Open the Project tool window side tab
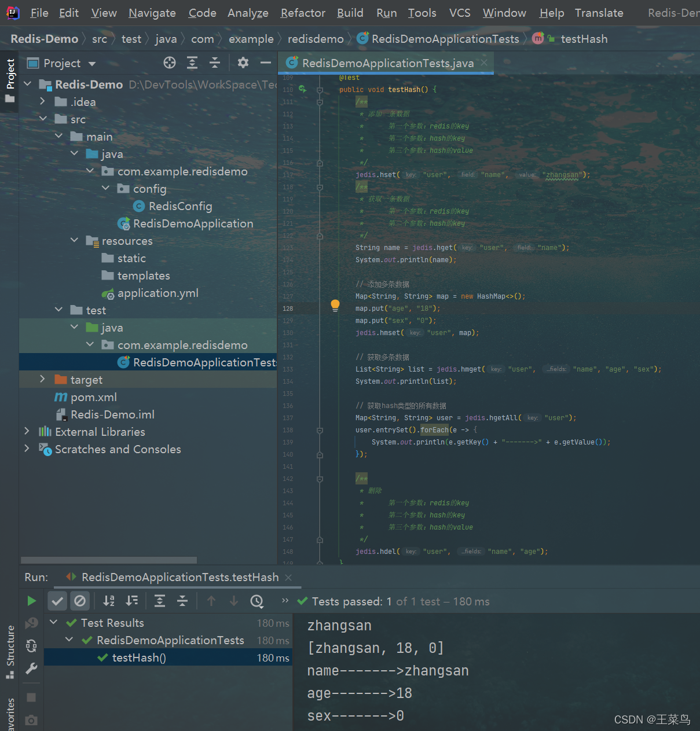Image resolution: width=700 pixels, height=731 pixels. pyautogui.click(x=10, y=80)
